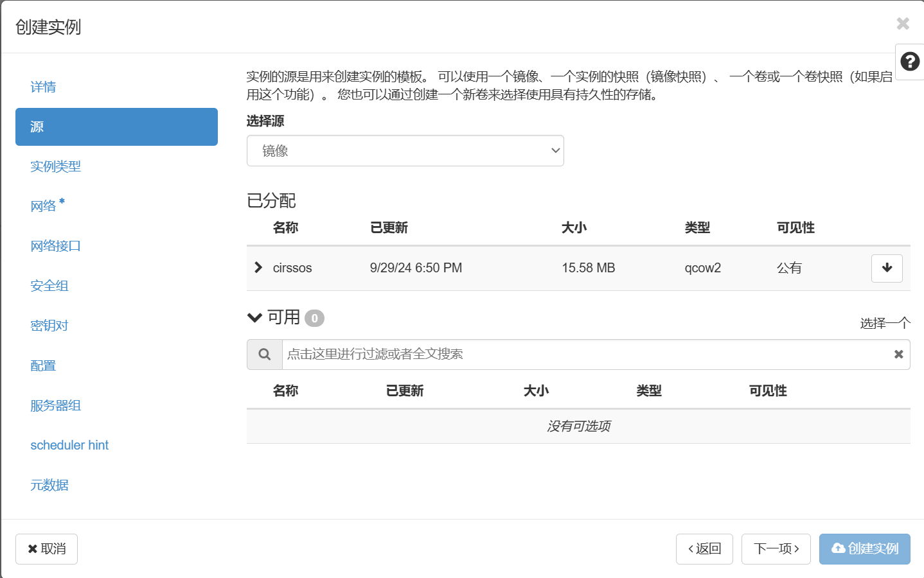Viewport: 924px width, 578px height.
Task: Collapse the 可用 available section
Action: click(x=255, y=317)
